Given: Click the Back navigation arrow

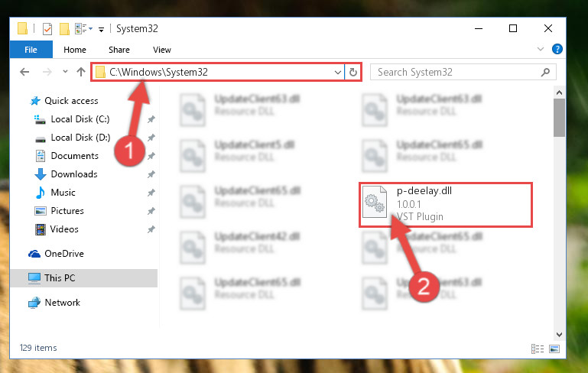Looking at the screenshot, I should pos(24,72).
